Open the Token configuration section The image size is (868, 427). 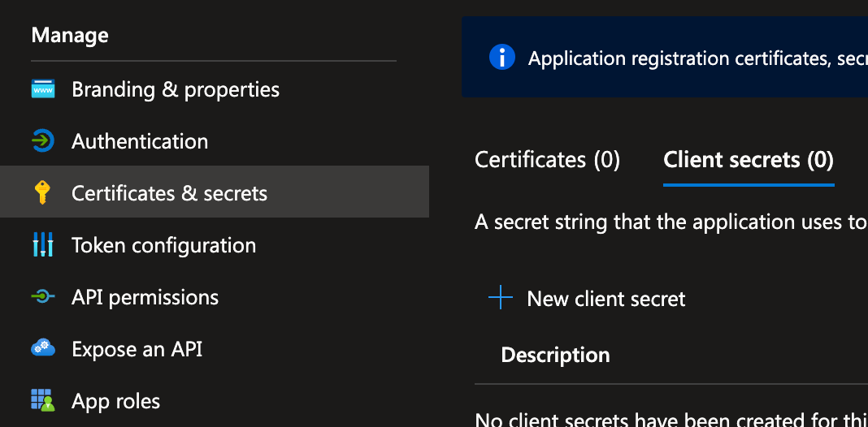tap(163, 245)
